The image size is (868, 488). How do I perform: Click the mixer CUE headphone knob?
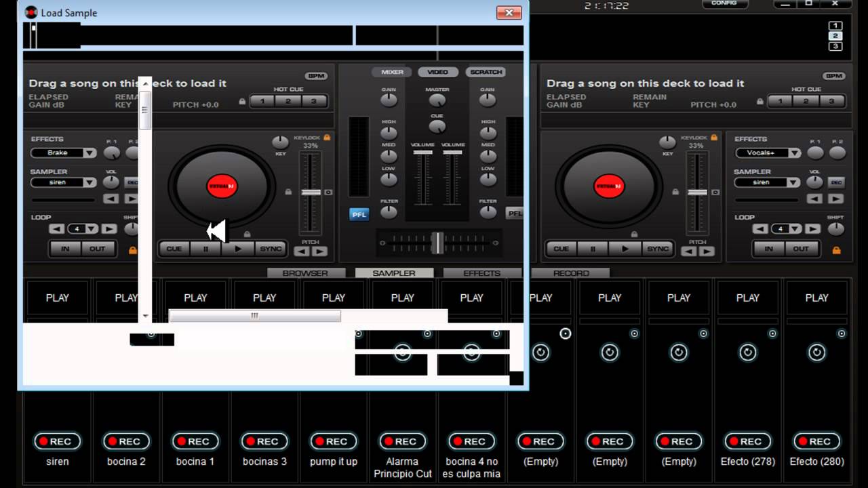[437, 126]
